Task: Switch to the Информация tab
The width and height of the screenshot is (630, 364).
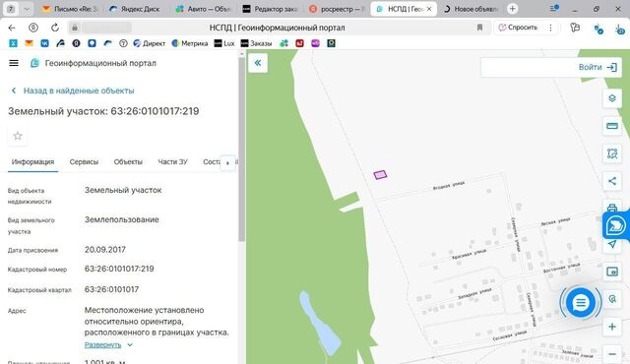Action: click(x=32, y=161)
